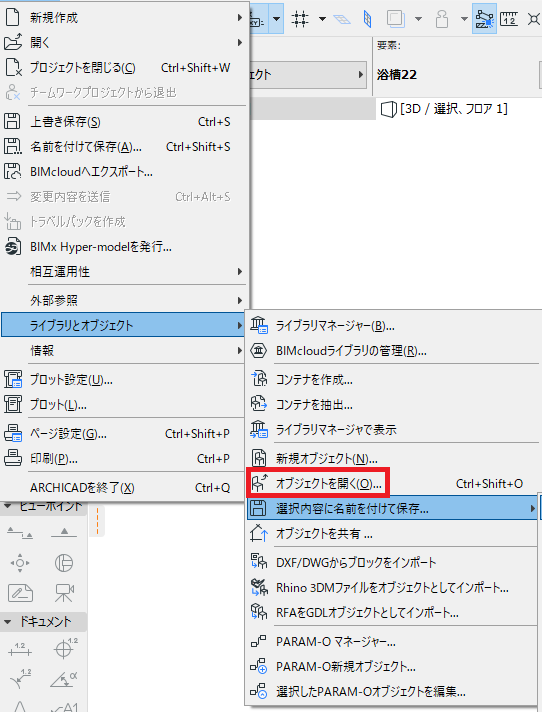
Task: Click the [3D / 選択、フロア 1] tab
Action: (x=444, y=109)
